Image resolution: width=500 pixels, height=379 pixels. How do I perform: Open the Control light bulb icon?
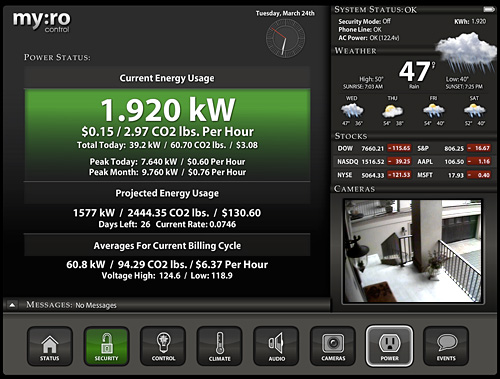click(163, 346)
